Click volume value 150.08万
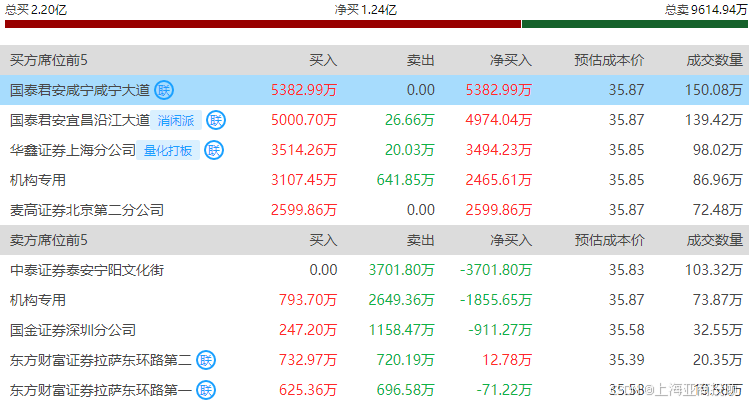Image resolution: width=749 pixels, height=403 pixels. click(714, 90)
